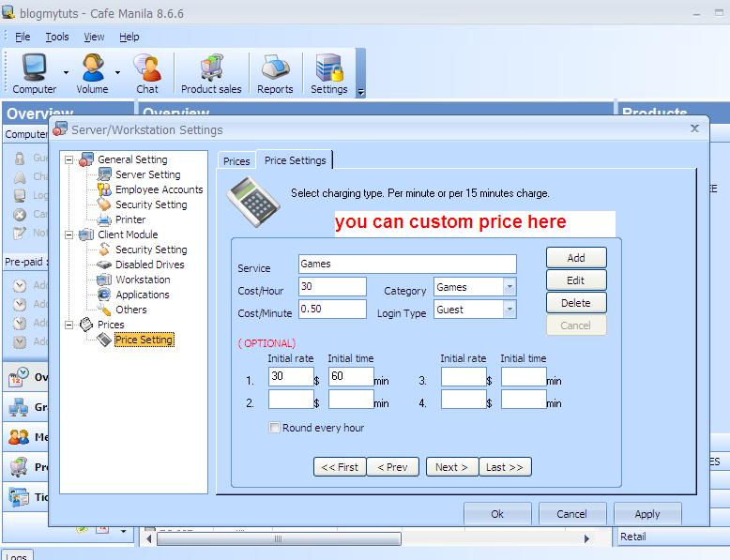Image resolution: width=730 pixels, height=560 pixels.
Task: Open the View menu
Action: pyautogui.click(x=94, y=37)
